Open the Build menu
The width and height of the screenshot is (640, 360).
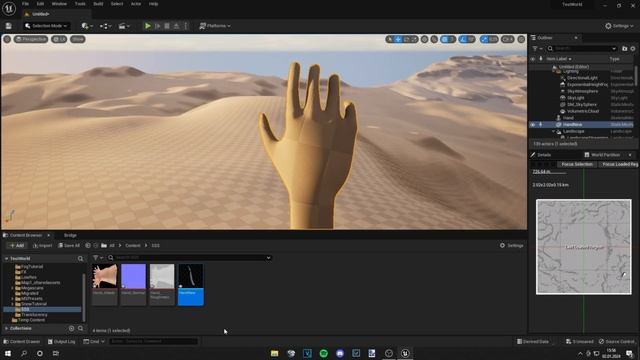tap(98, 4)
